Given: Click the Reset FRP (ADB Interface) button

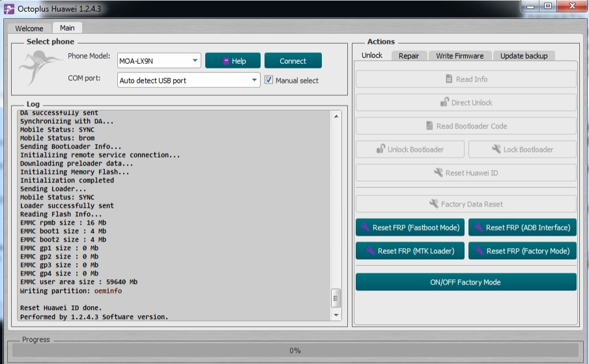Looking at the screenshot, I should tap(522, 227).
